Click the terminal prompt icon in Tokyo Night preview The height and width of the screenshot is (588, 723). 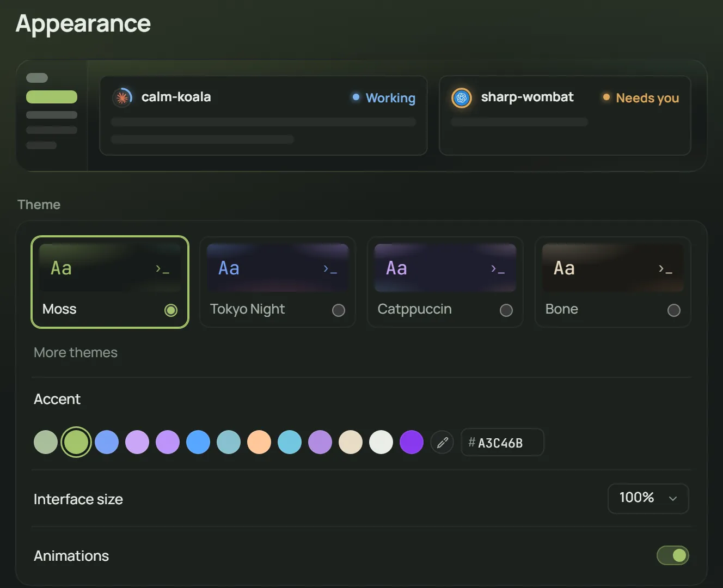(330, 268)
